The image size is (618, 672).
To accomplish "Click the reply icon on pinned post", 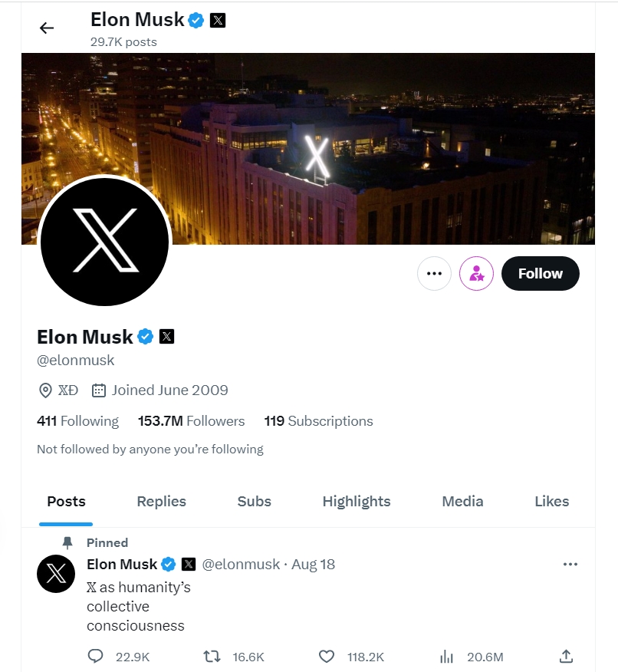I will pos(96,657).
